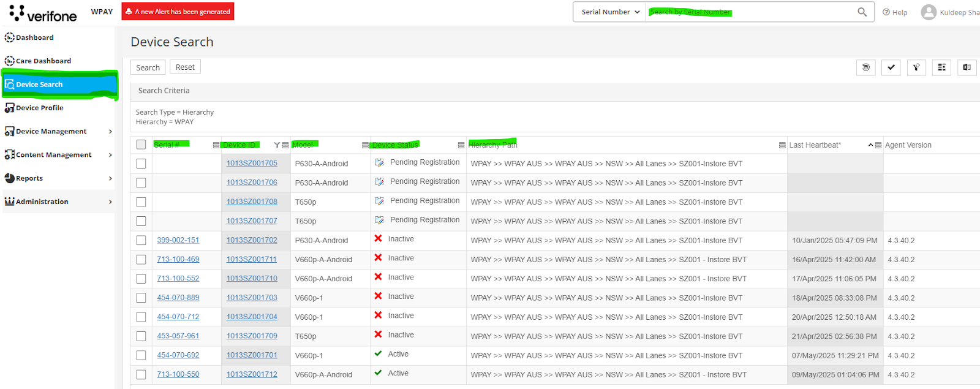The image size is (980, 389).
Task: Open serial number link 399-002-151
Action: click(178, 240)
